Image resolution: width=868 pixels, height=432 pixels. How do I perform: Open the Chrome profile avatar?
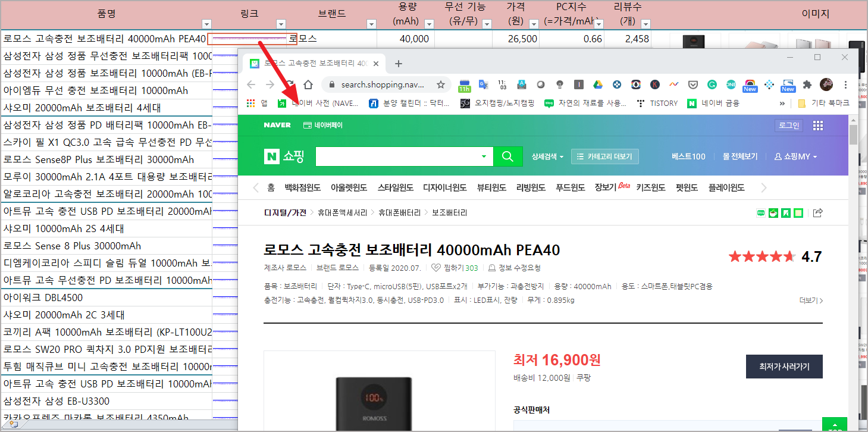826,84
